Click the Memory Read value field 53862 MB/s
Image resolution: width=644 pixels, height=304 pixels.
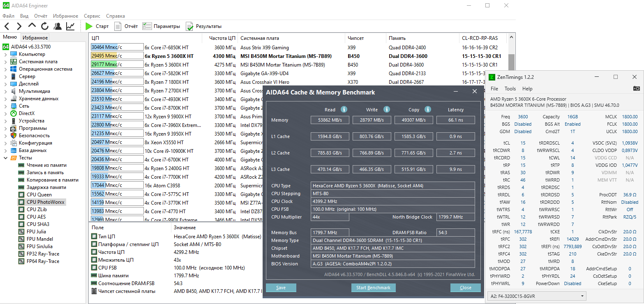pos(330,120)
